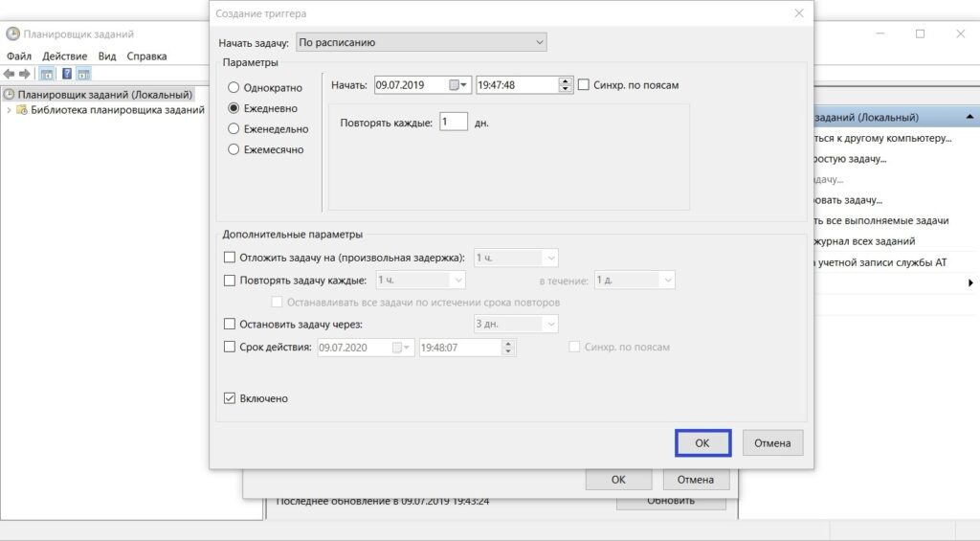Click the Обновить button at the bottom

coord(671,502)
